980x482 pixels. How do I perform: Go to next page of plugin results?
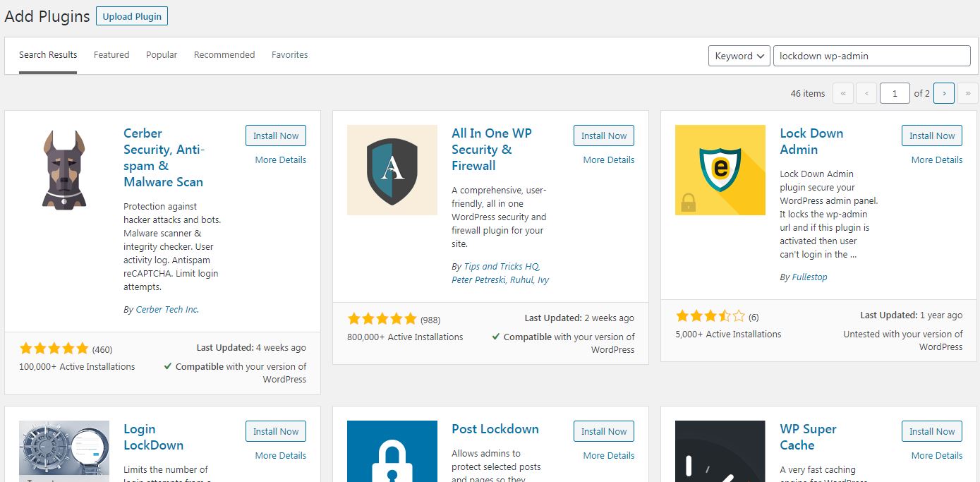(x=944, y=93)
